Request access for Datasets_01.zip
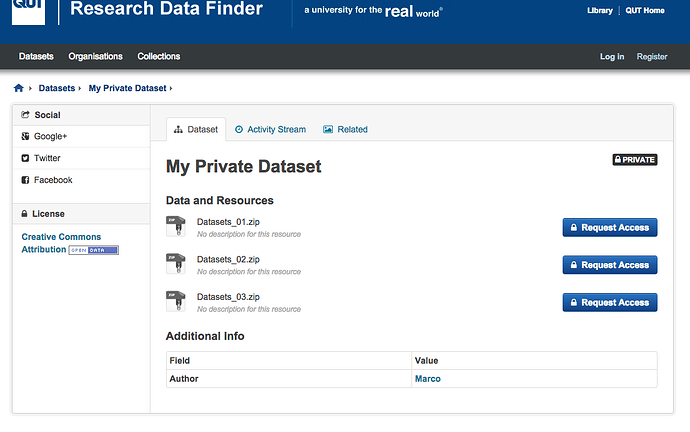Viewport: 690px width, 432px height. (x=609, y=228)
